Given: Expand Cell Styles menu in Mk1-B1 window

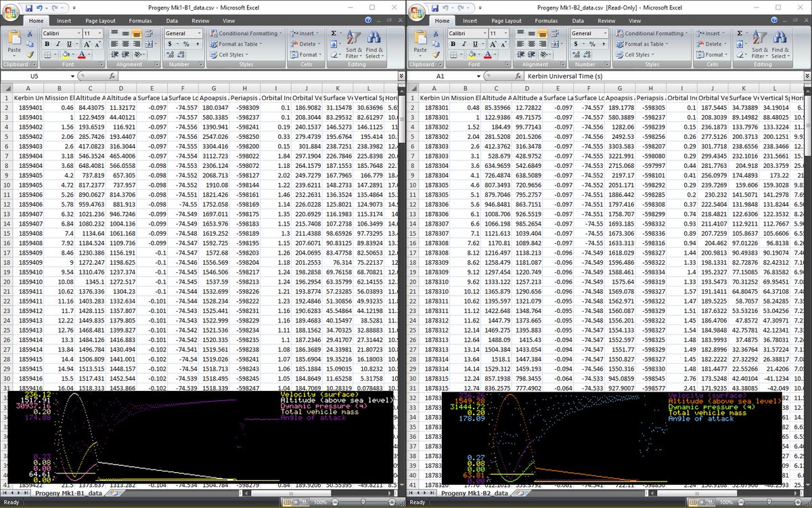Looking at the screenshot, I should (x=230, y=55).
